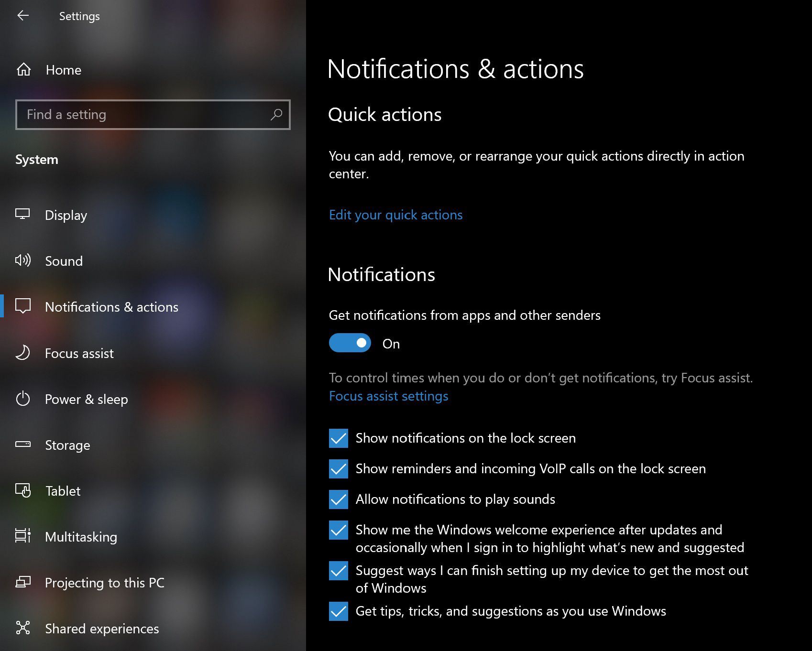Click the Shared experiences icon
The height and width of the screenshot is (651, 812).
point(22,628)
